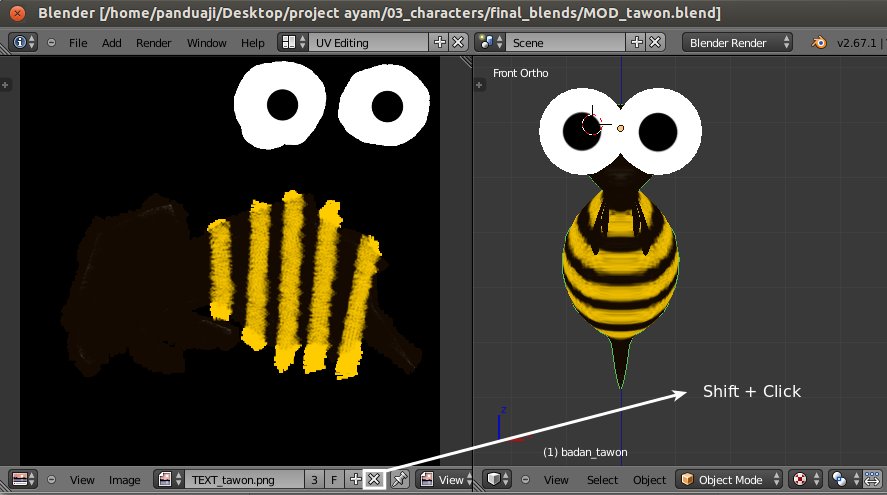Viewport: 887px width, 495px height.
Task: Open the Render menu
Action: 153,43
